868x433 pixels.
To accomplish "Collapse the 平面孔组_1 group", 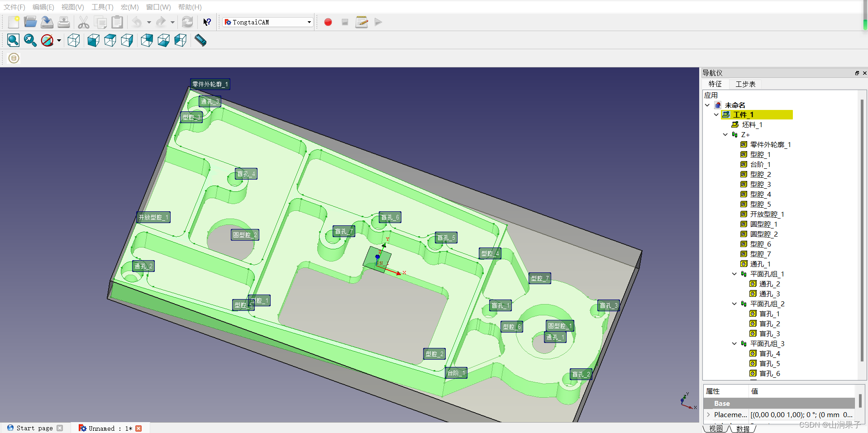I will (x=734, y=274).
